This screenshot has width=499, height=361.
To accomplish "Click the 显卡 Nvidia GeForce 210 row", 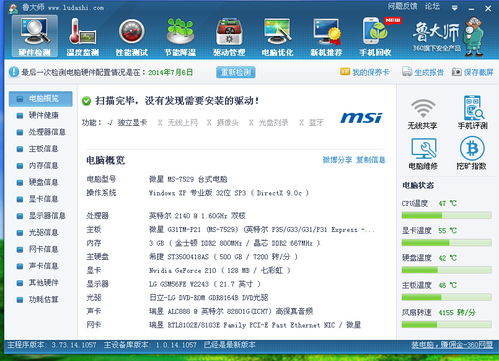I will point(189,270).
